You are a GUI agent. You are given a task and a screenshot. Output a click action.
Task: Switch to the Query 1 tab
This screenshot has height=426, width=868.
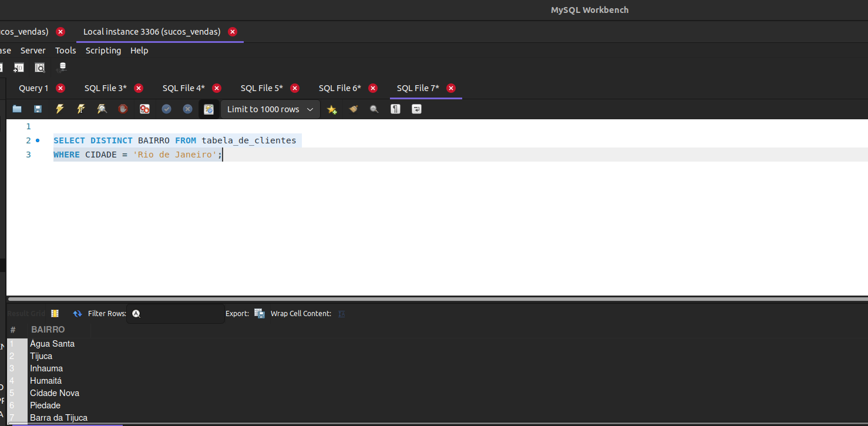33,88
